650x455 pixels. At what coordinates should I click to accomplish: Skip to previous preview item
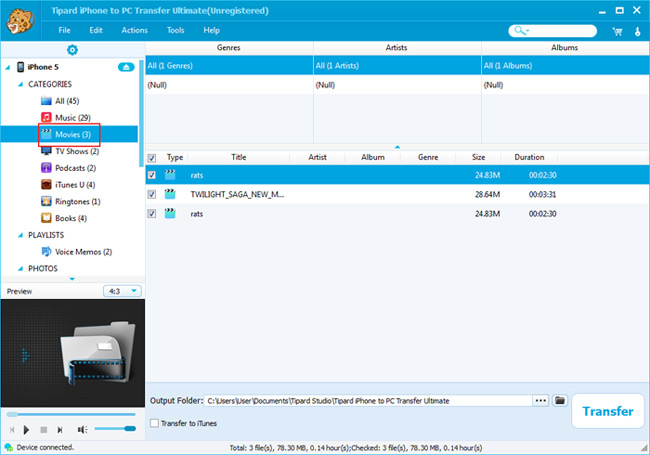coord(12,430)
